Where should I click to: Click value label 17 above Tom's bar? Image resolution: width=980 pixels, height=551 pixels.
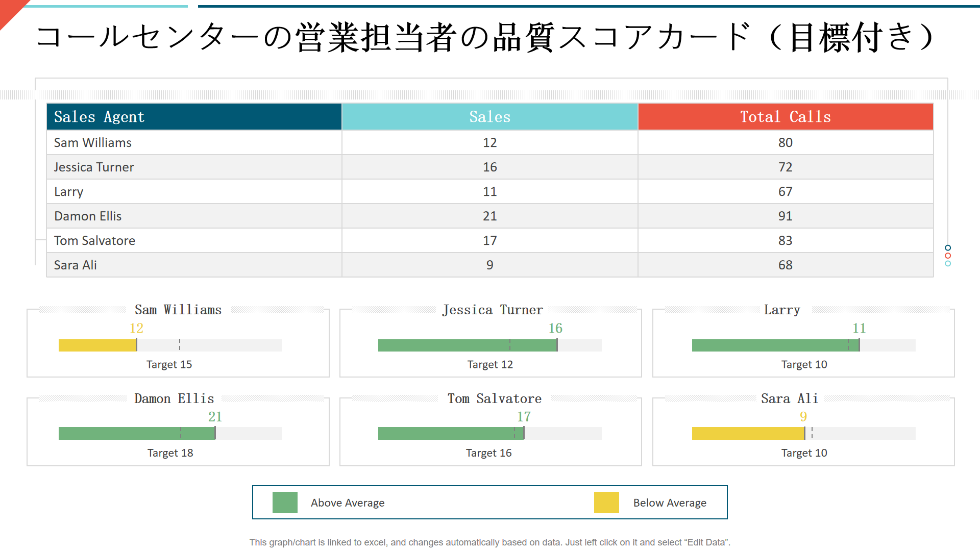(524, 417)
